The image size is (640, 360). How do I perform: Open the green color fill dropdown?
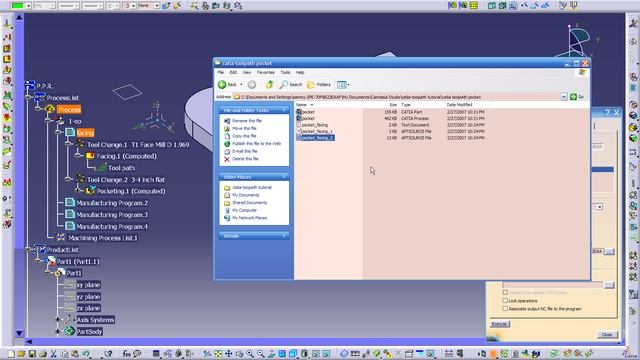[x=28, y=6]
